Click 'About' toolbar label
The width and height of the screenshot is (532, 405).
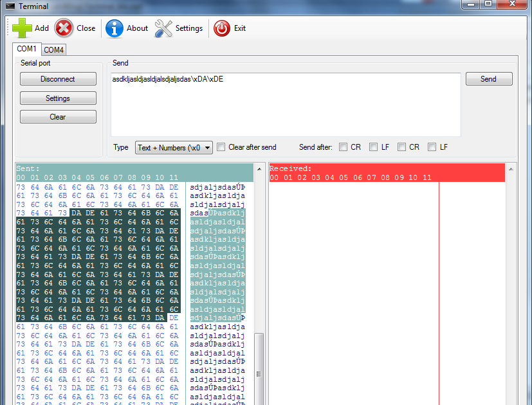point(138,28)
